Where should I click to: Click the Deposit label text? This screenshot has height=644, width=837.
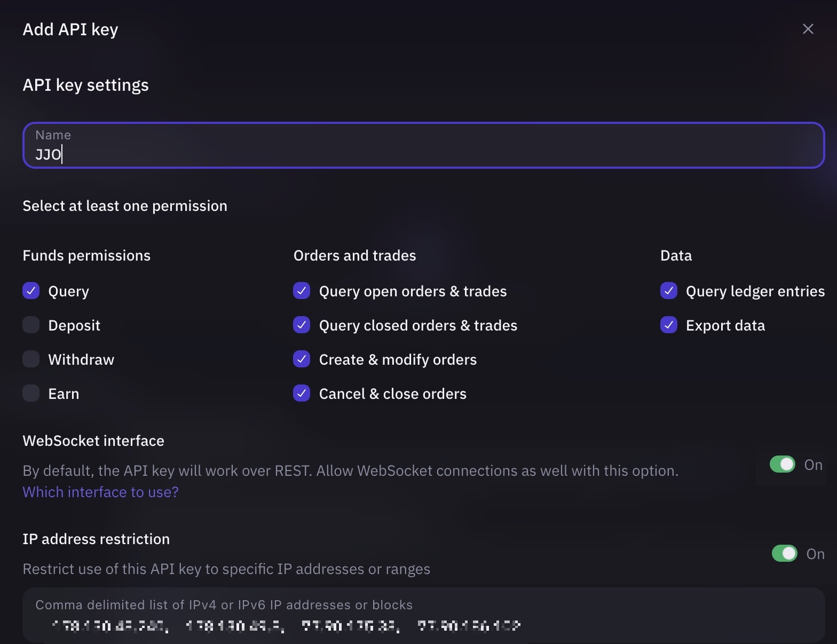74,326
